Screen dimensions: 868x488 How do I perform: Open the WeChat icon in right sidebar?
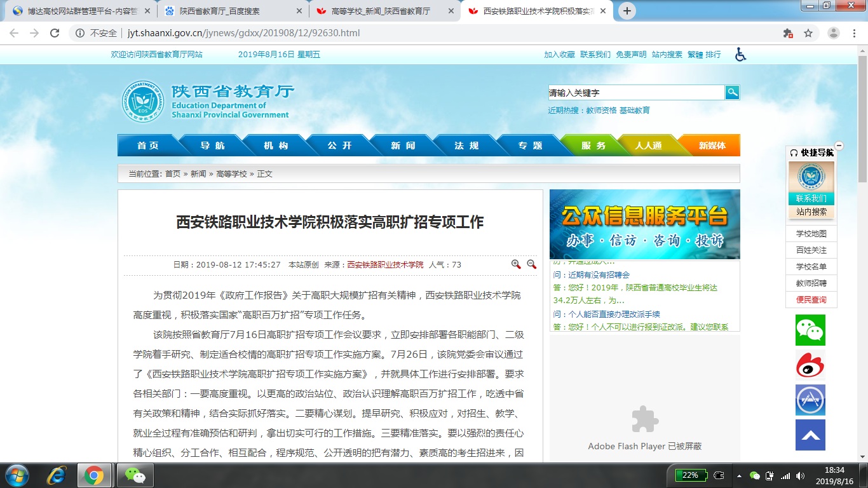(x=810, y=330)
